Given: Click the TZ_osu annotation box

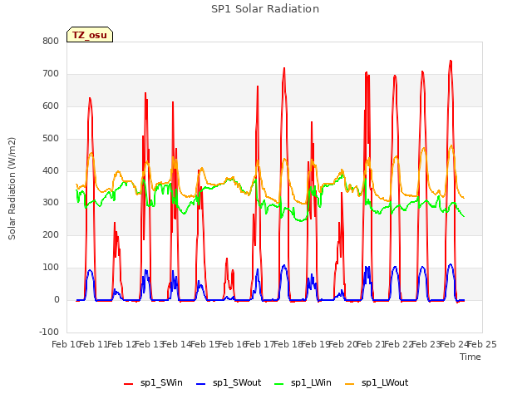Looking at the screenshot, I should pos(90,35).
